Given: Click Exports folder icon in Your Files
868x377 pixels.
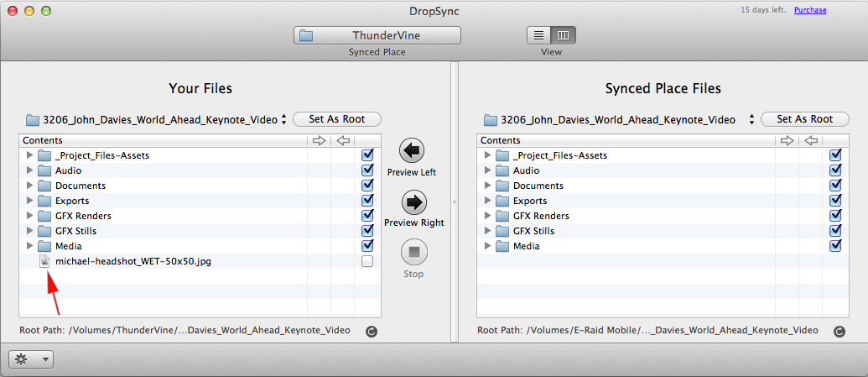Looking at the screenshot, I should (44, 201).
